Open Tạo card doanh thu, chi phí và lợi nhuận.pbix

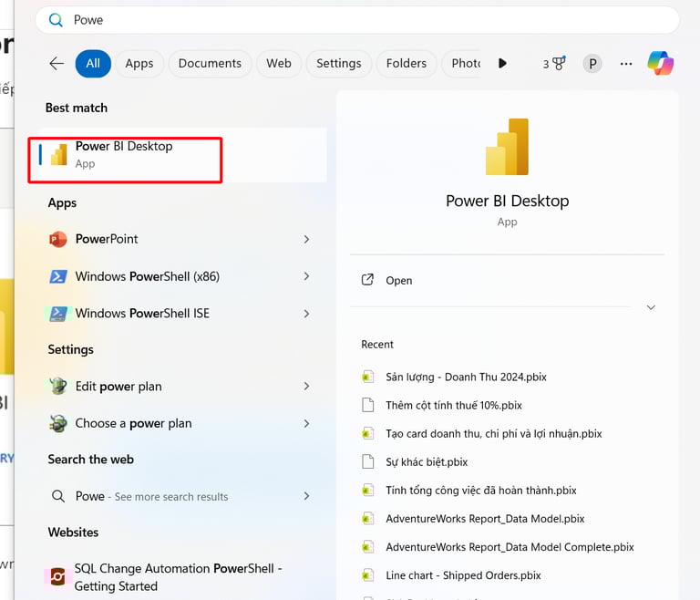point(494,434)
